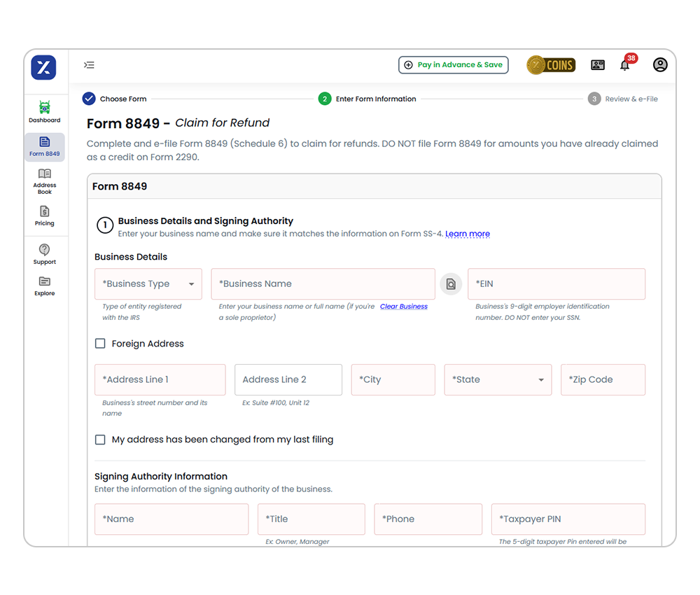Check the Foreign Address checkbox
700x595 pixels.
click(100, 344)
